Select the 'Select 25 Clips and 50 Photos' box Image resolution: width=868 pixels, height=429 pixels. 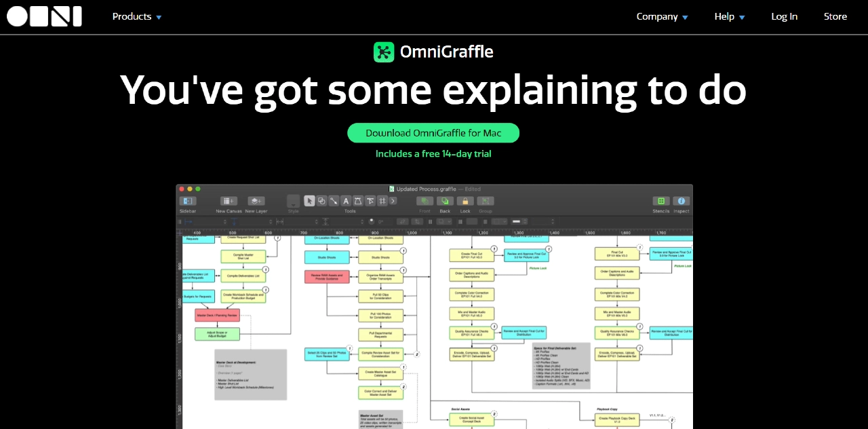(328, 354)
